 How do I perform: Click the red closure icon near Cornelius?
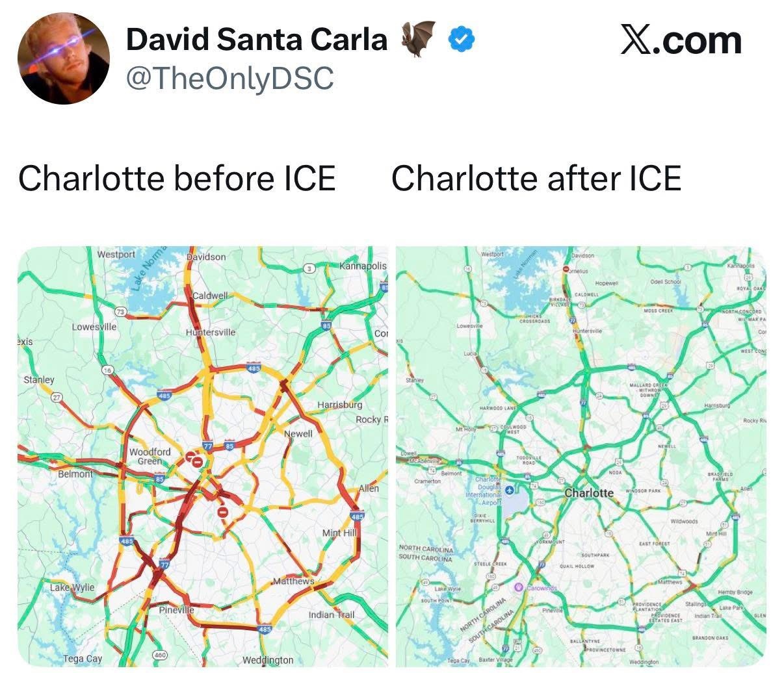click(x=567, y=269)
